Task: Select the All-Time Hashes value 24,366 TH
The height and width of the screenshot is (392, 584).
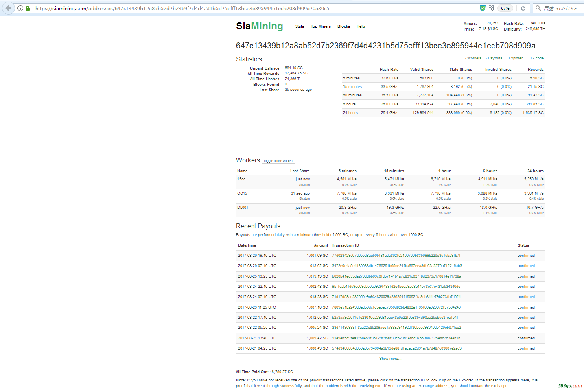Action: pos(293,79)
